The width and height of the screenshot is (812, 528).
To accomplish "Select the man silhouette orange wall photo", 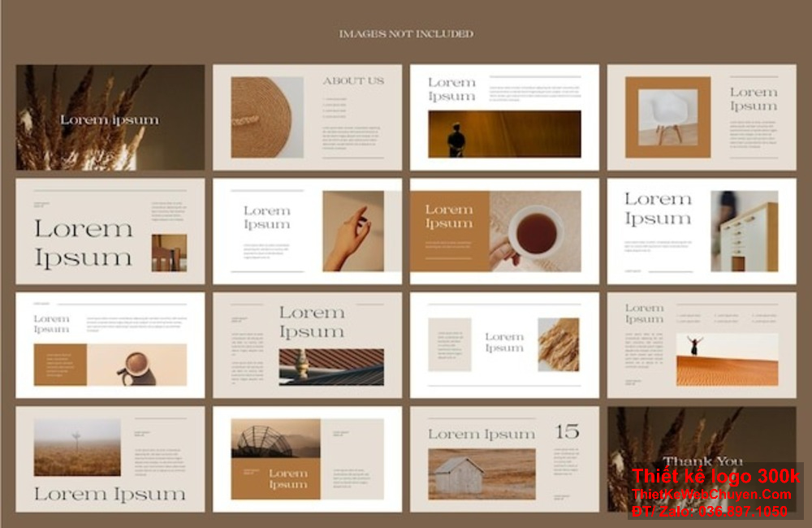I will tap(504, 134).
